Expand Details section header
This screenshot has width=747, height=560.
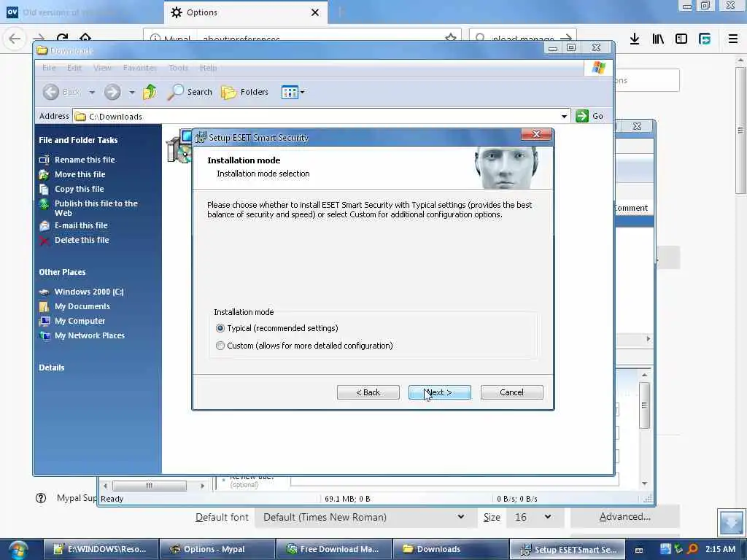[52, 367]
